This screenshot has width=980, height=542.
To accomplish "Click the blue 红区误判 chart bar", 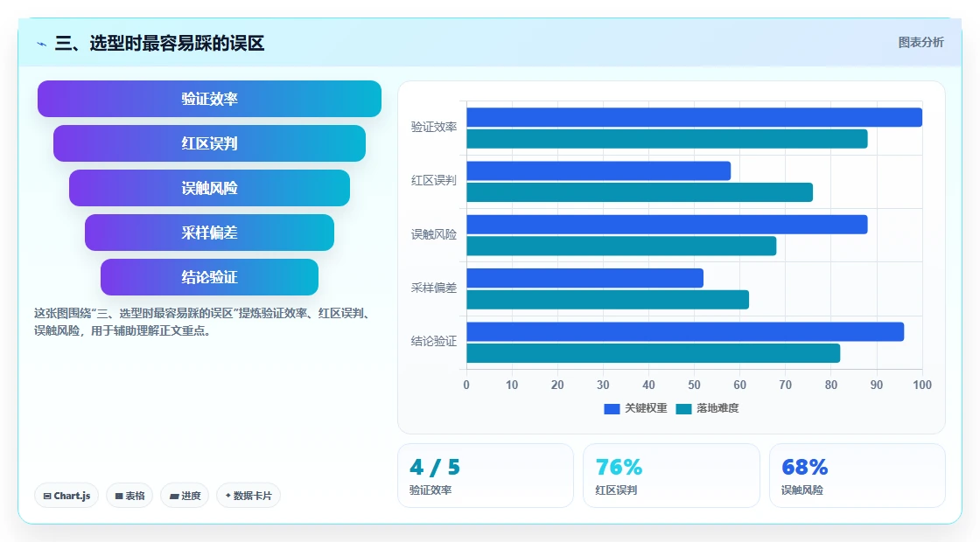I will point(598,171).
